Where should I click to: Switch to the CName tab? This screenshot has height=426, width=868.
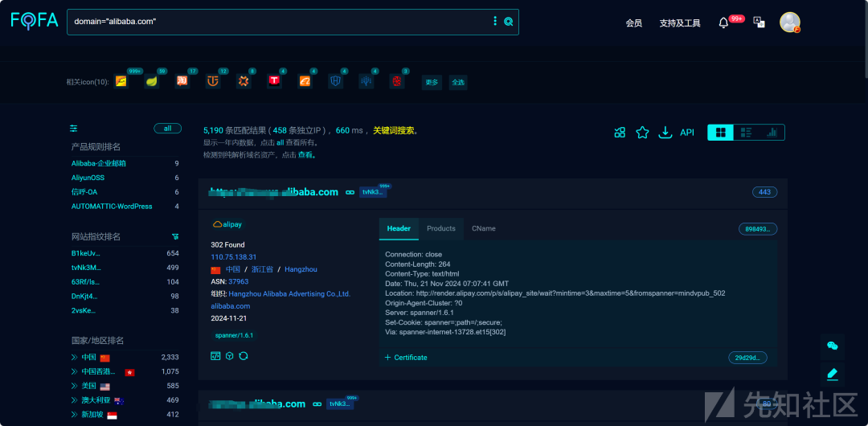(x=484, y=229)
